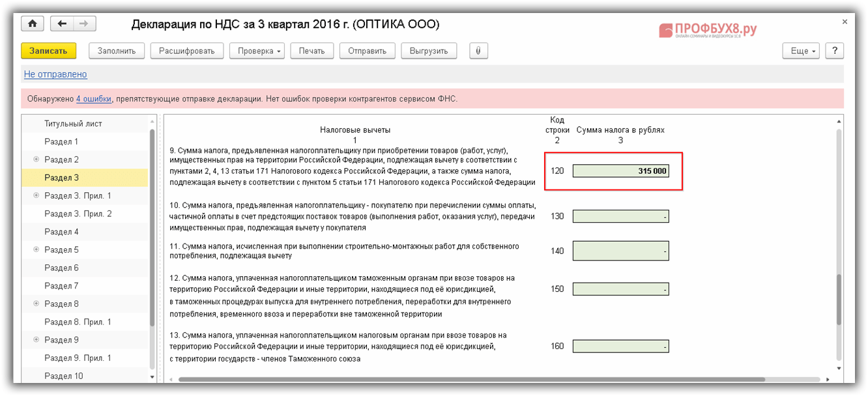868x396 pixels.
Task: Save with the Записать button
Action: pos(48,51)
